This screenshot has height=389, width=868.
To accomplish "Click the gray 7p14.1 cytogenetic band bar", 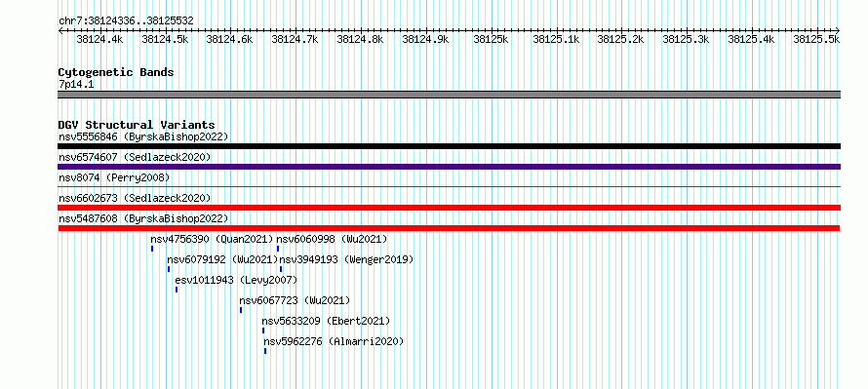I will tap(449, 95).
